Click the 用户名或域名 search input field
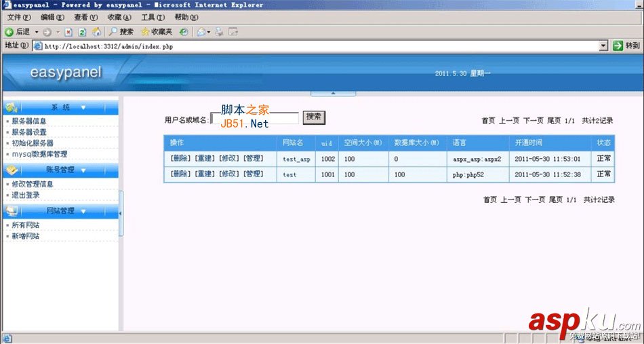The height and width of the screenshot is (344, 644). pos(255,118)
